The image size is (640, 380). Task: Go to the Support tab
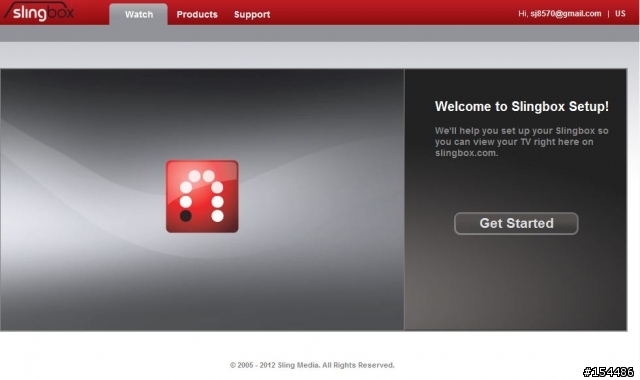point(252,14)
